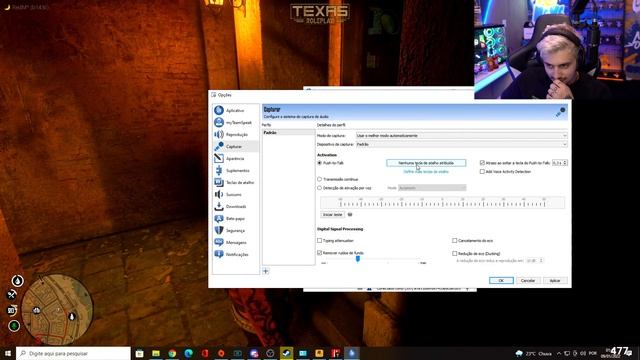The height and width of the screenshot is (360, 640).
Task: Select the Padrão profile in the list
Action: (x=288, y=133)
